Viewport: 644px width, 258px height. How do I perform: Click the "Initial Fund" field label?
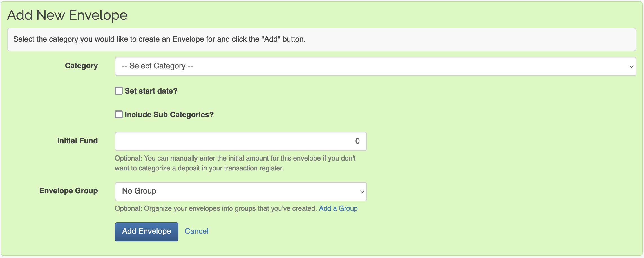coord(77,141)
